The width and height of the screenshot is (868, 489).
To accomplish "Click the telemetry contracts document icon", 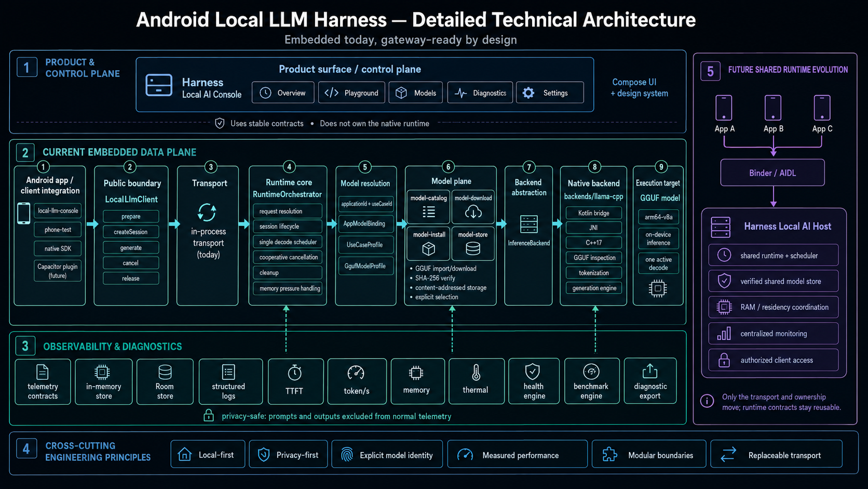I will point(43,372).
